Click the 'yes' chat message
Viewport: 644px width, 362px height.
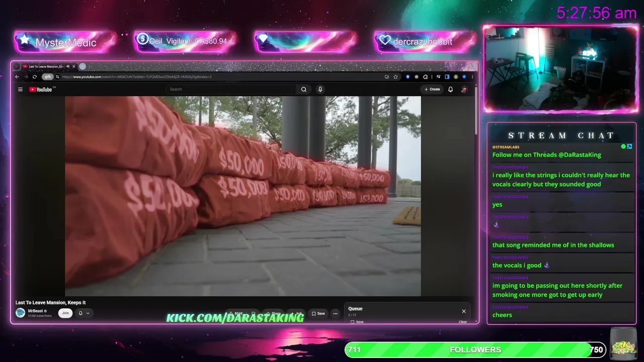pos(497,205)
